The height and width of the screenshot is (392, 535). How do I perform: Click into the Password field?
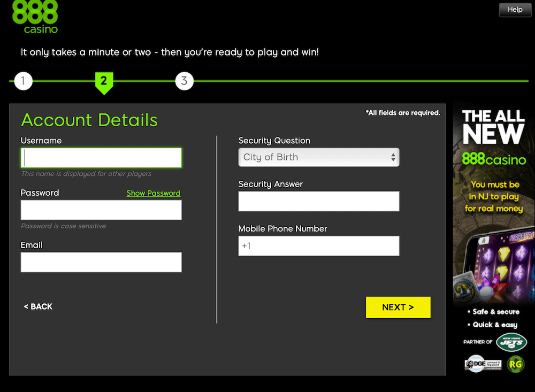pyautogui.click(x=101, y=210)
